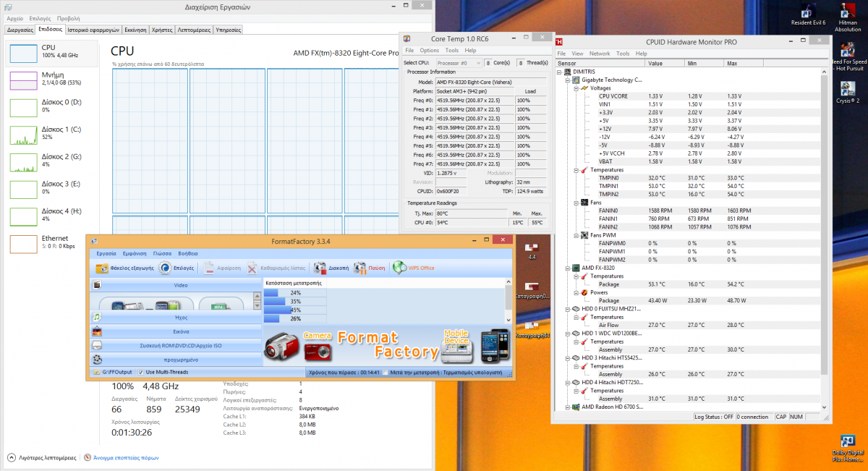
Task: Open the Dolby Digital Plus Home desktop icon
Action: [848, 449]
